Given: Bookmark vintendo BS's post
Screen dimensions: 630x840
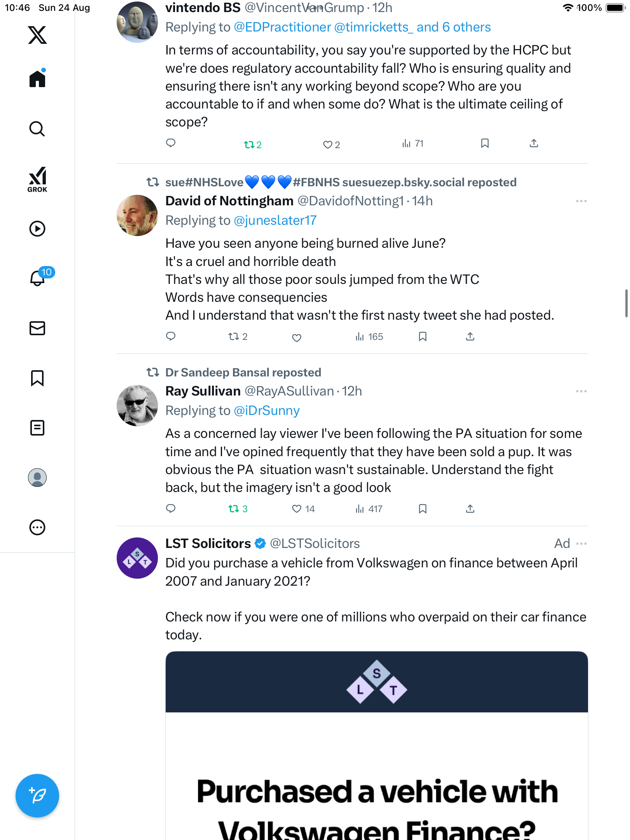Looking at the screenshot, I should (x=485, y=143).
